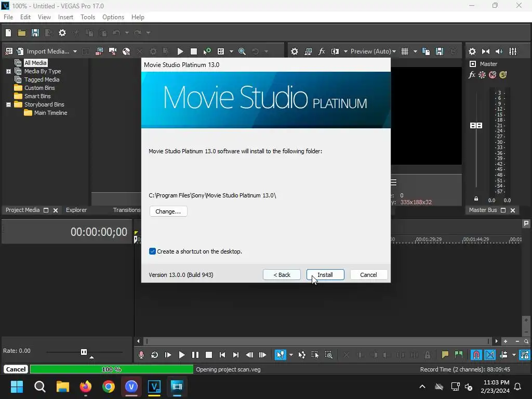This screenshot has height=399, width=532.
Task: Toggle Split Screen View in preview
Action: [x=335, y=51]
